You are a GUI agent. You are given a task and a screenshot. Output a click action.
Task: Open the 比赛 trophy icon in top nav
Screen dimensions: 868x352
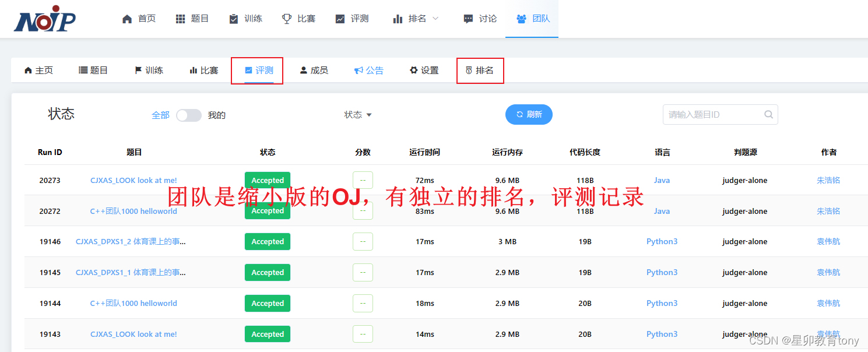pyautogui.click(x=286, y=18)
